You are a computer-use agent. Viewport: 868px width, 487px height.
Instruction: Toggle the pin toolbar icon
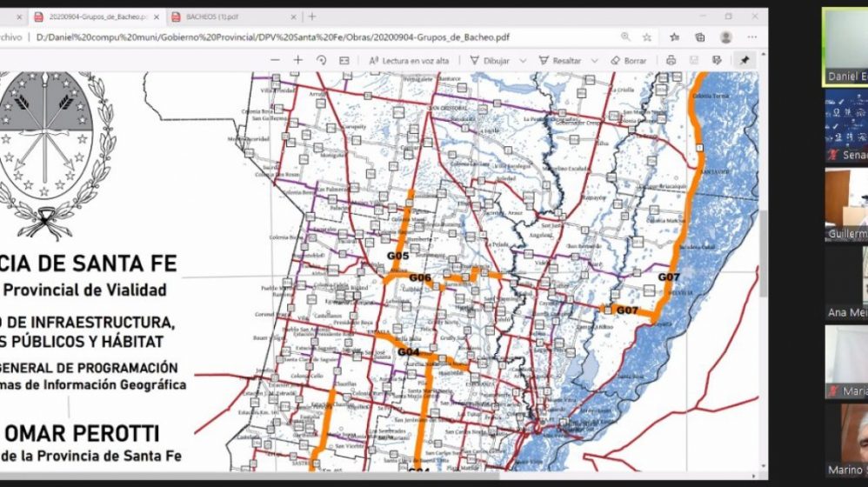[744, 60]
